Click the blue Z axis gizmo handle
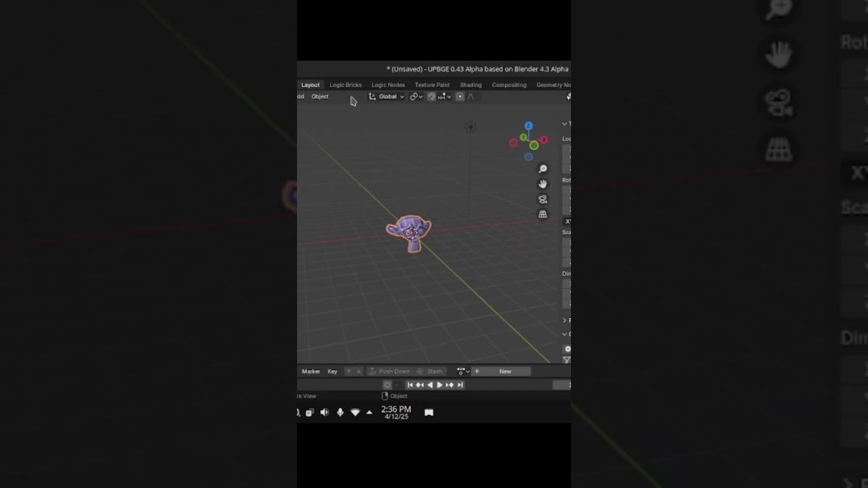The height and width of the screenshot is (488, 868). (x=529, y=126)
